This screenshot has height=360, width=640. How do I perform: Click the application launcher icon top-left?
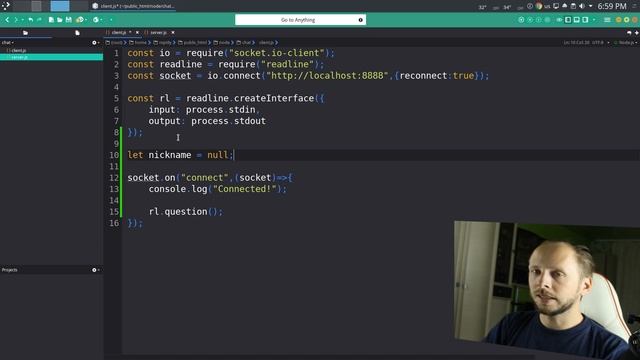point(6,6)
